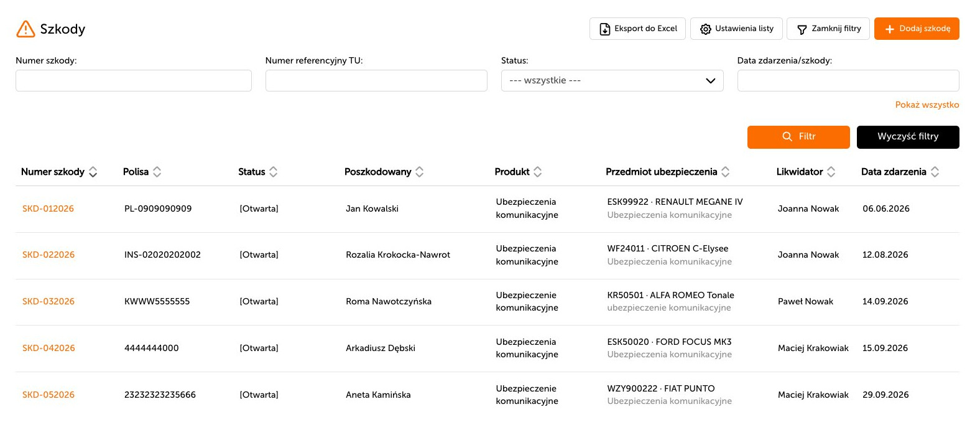
Task: Click date 12.08.2026
Action: [885, 255]
